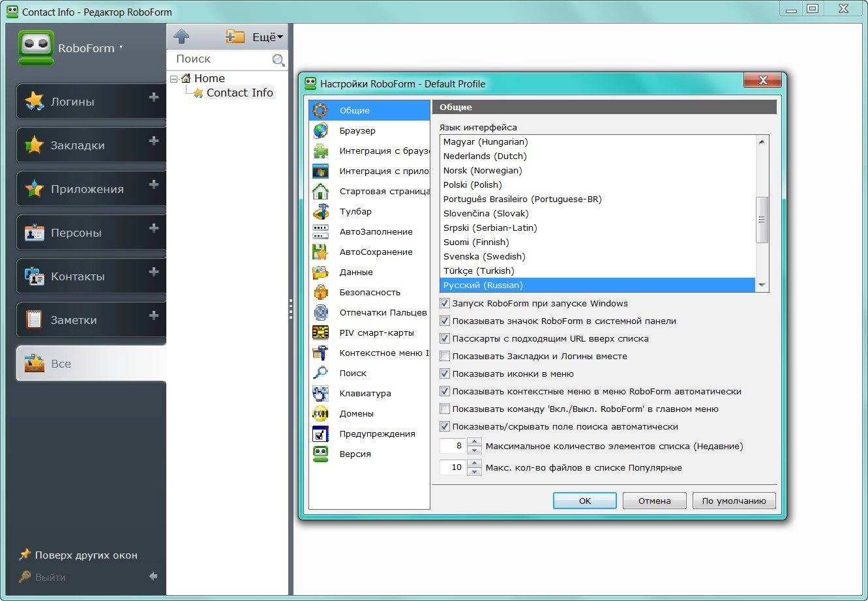Select the АвтоЗаполнение icon
The height and width of the screenshot is (601, 868).
tap(320, 231)
